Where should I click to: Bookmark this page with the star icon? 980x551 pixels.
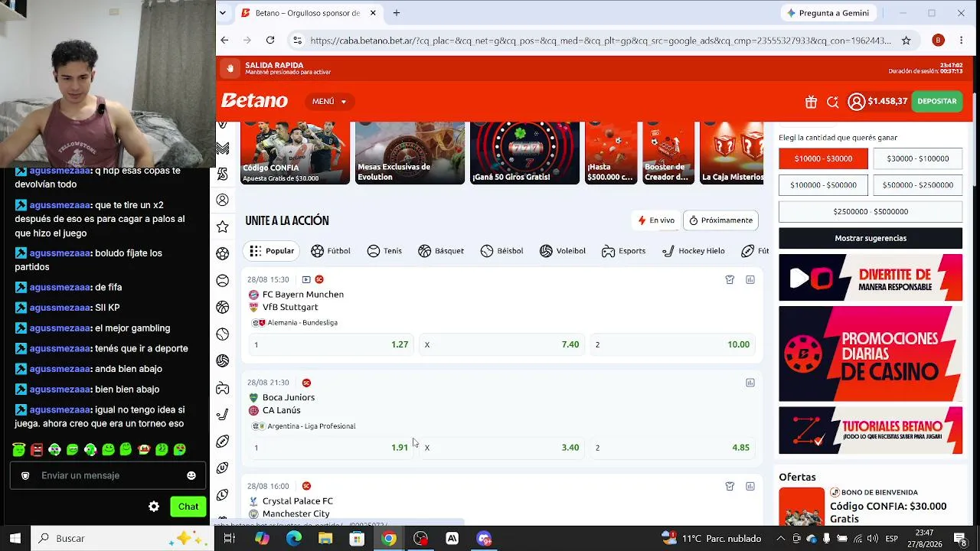906,41
